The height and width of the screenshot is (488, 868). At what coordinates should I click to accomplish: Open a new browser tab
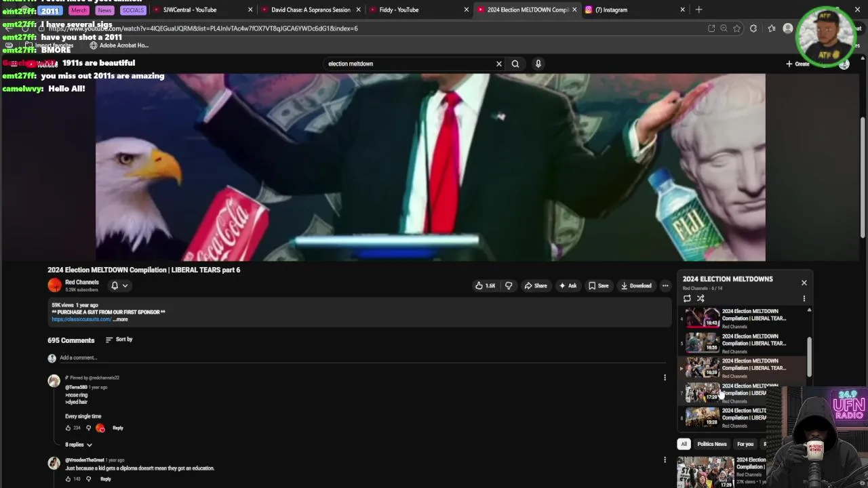pos(698,9)
